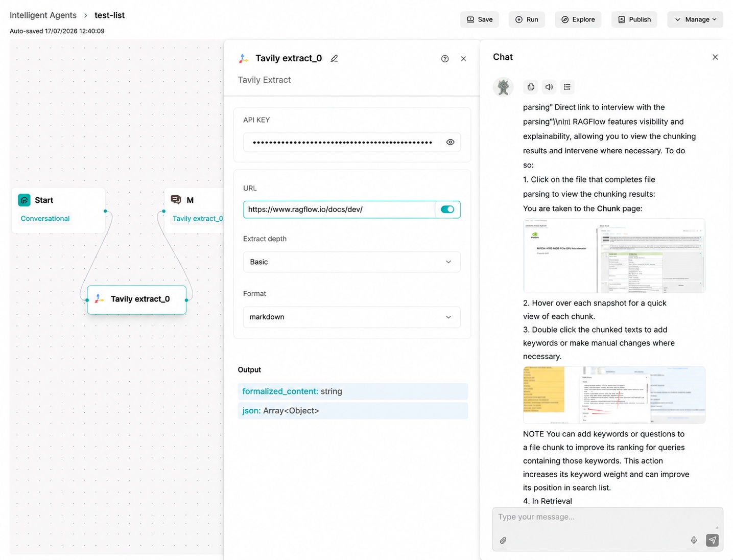Click the json Array<Object> output row
733x560 pixels.
coord(353,411)
